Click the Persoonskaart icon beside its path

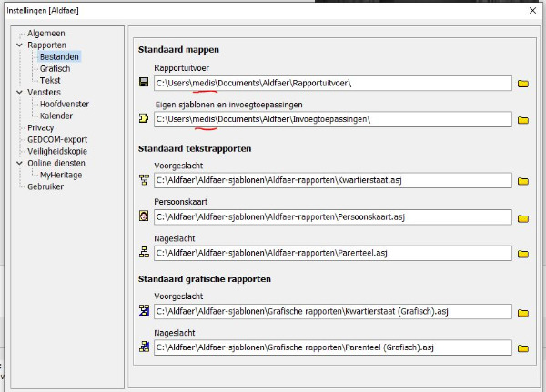click(143, 217)
